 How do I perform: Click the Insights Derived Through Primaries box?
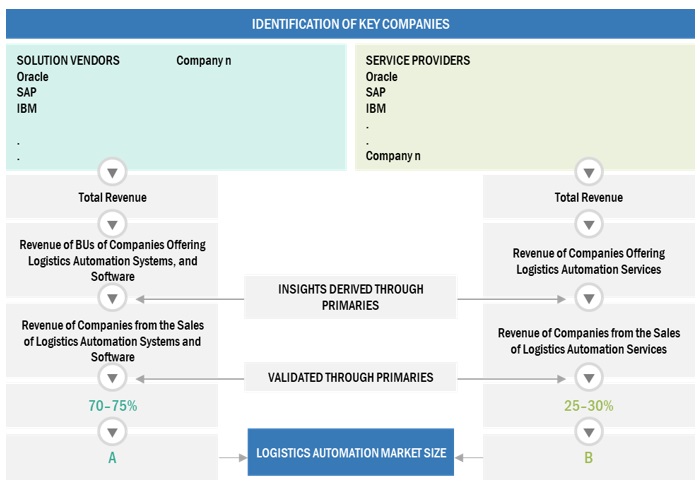coord(350,297)
